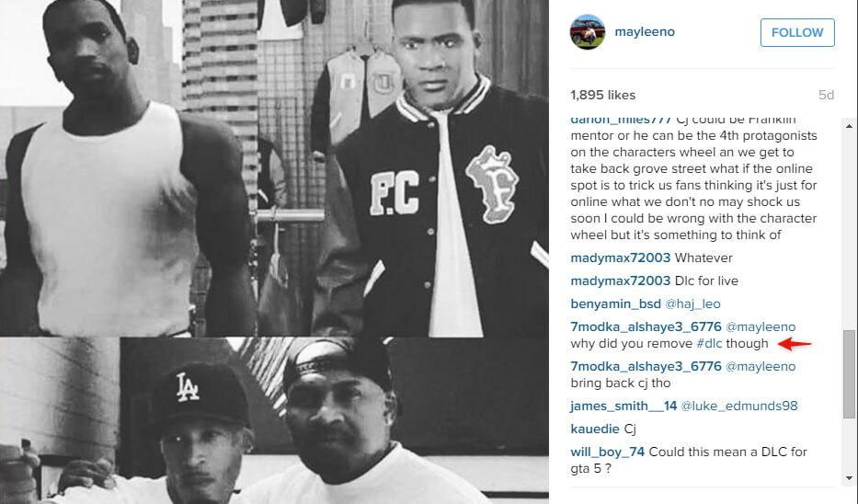
Task: Click the 1,895 likes count
Action: click(x=602, y=96)
